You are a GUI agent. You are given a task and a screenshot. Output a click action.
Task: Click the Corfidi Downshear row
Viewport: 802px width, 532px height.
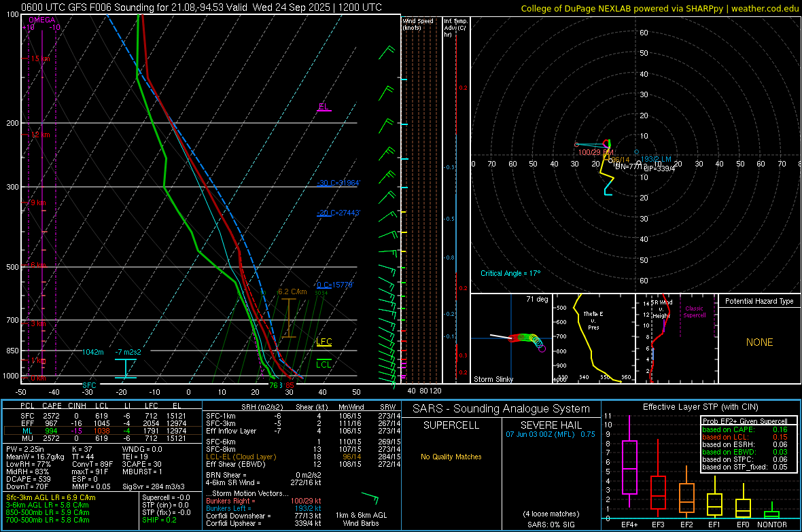click(264, 516)
